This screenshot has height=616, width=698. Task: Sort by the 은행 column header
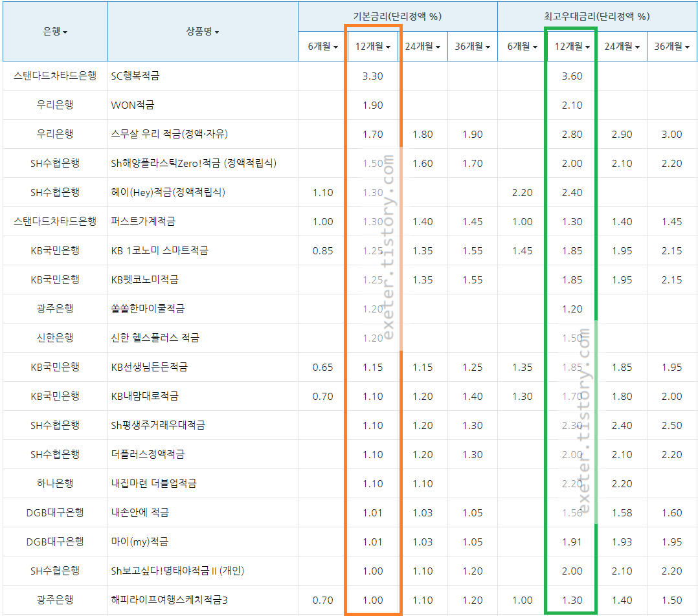click(55, 32)
